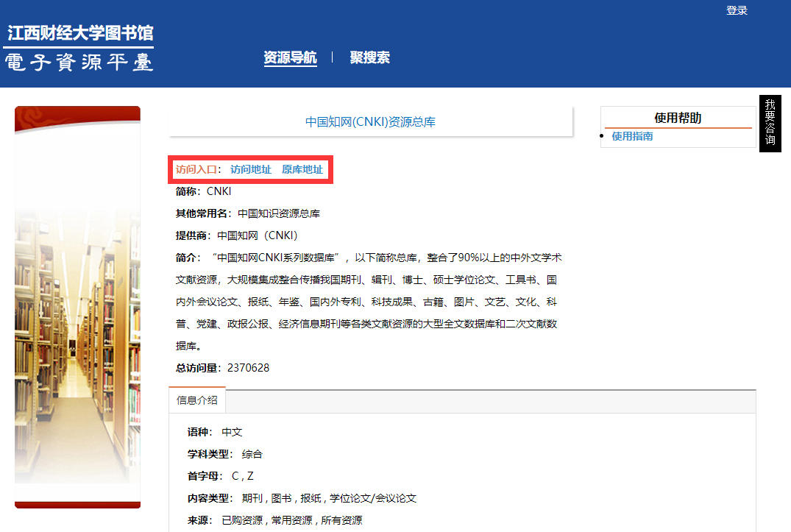The width and height of the screenshot is (791, 532).
Task: Click the 访问入口 label
Action: [x=196, y=170]
